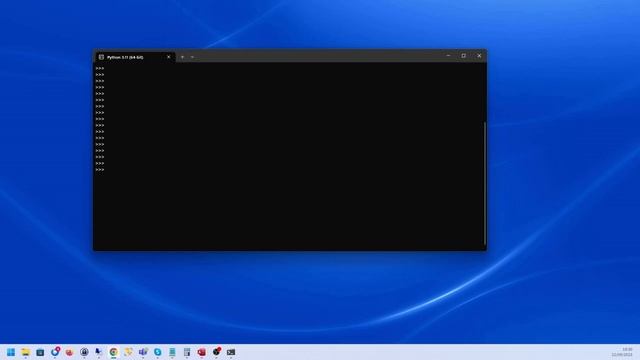
Task: Maximize the terminal window
Action: pos(464,56)
